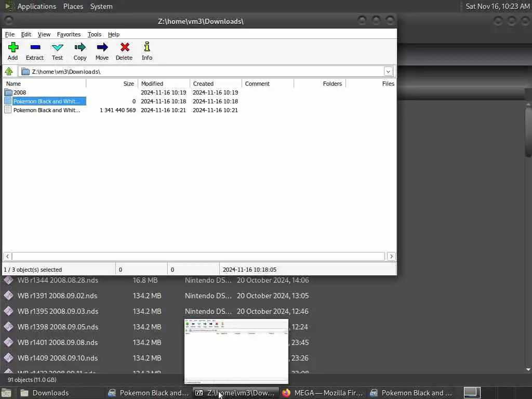Click the clock Sat Nov 16, 10:23 AM
Viewport: 532px width, 399px height.
497,6
